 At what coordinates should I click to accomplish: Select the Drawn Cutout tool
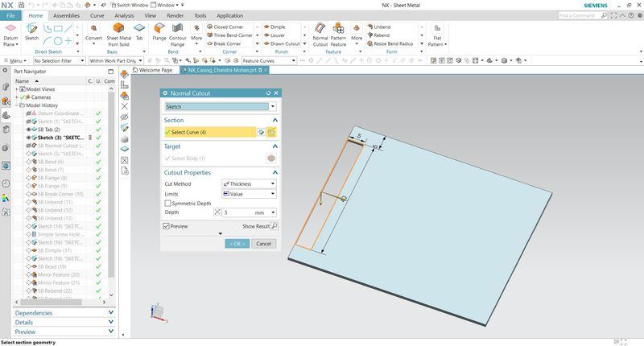(x=282, y=43)
